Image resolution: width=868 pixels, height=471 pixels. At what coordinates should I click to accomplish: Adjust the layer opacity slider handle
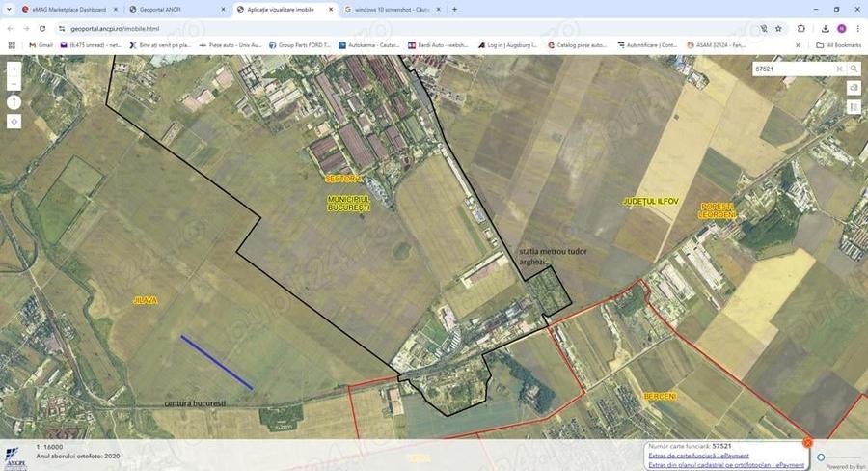[821, 457]
